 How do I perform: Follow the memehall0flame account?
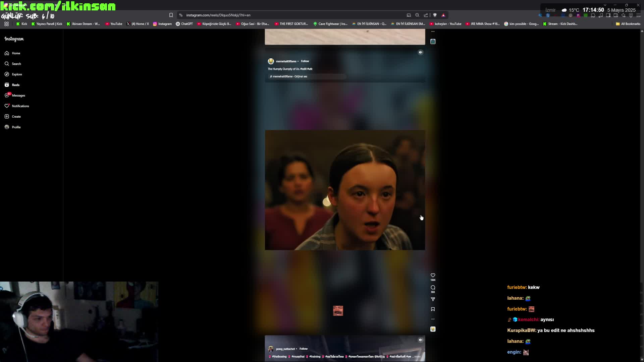click(305, 61)
